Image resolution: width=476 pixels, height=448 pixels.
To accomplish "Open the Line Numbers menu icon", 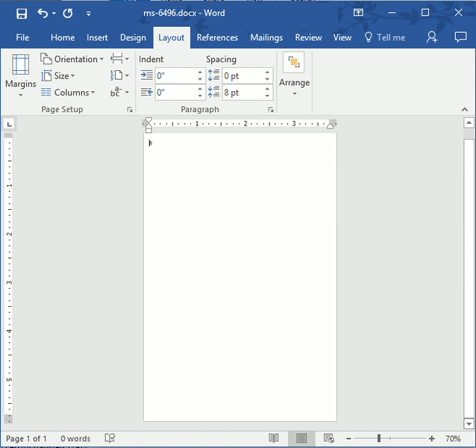I will 119,75.
